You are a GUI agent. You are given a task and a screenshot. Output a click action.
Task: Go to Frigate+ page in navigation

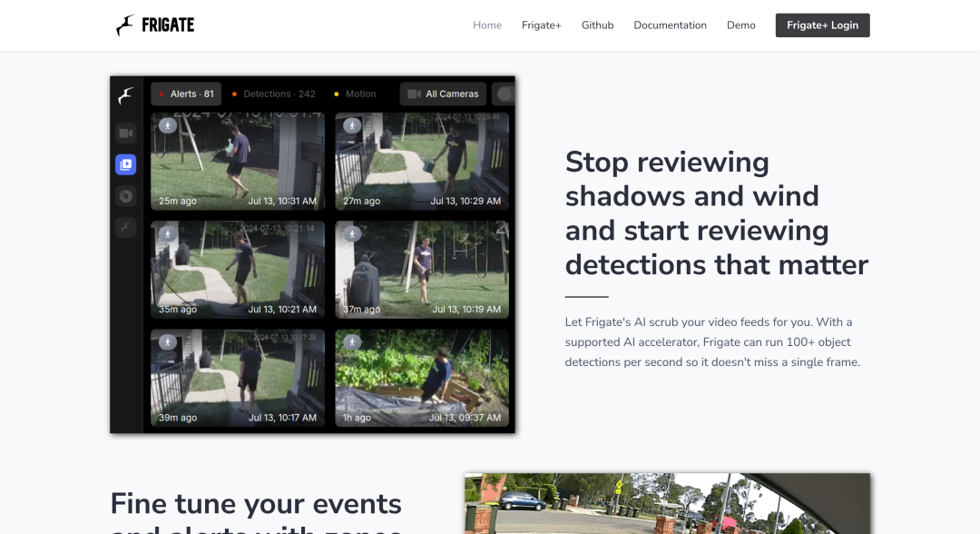tap(541, 25)
